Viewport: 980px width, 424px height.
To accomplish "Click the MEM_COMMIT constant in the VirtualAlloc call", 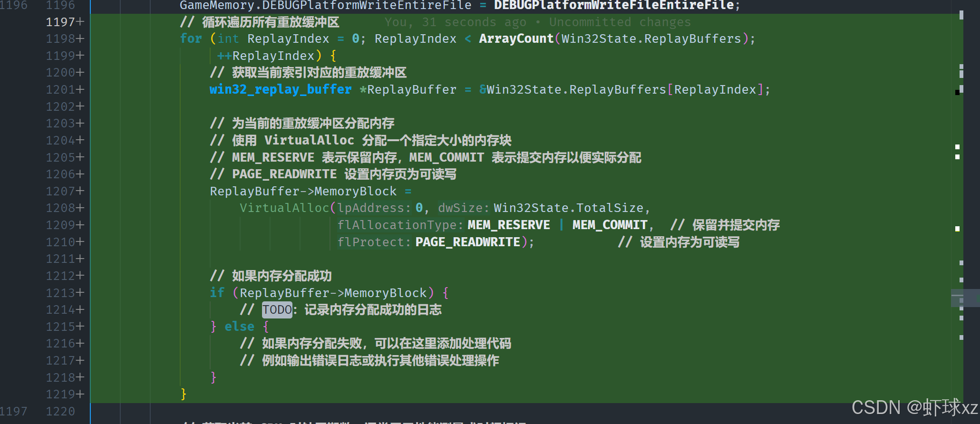I will [610, 225].
